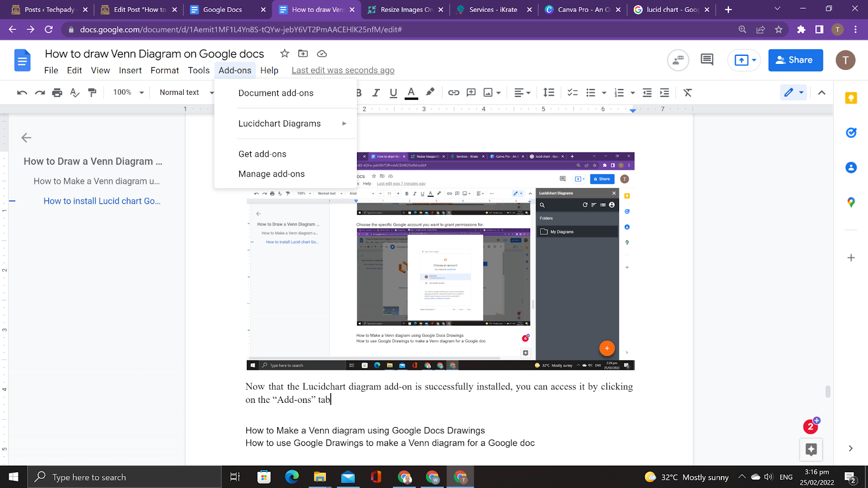Viewport: 868px width, 488px height.
Task: Add a comment from the toolbar
Action: click(x=471, y=93)
